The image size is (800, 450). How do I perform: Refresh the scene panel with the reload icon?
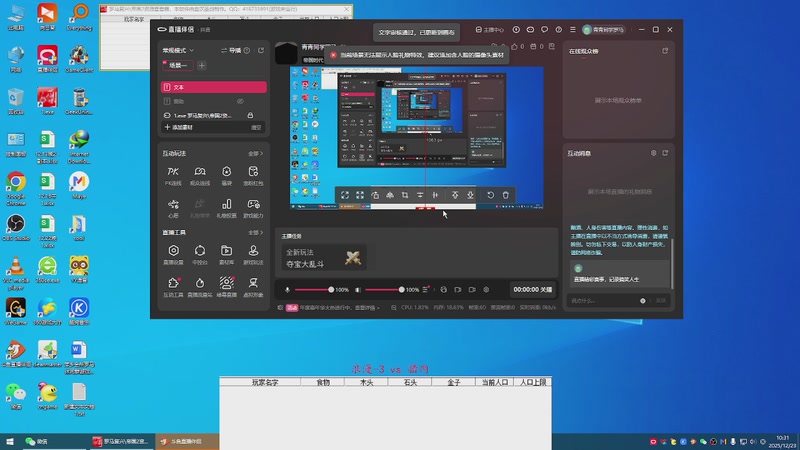click(x=261, y=51)
